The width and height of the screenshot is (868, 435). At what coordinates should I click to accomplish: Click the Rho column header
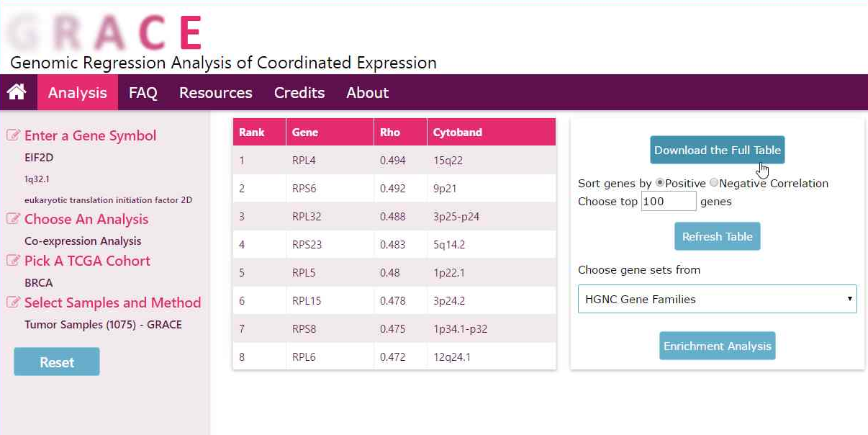click(390, 133)
